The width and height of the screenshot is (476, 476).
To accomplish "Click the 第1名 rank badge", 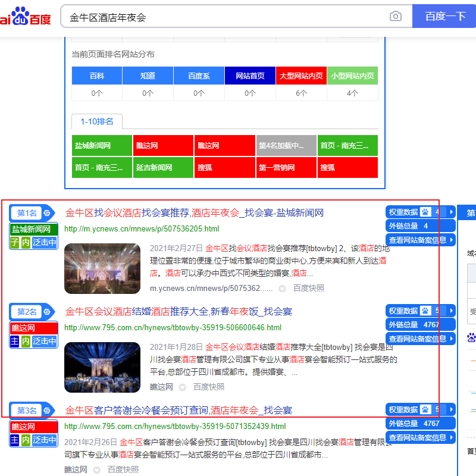I will pos(27,213).
